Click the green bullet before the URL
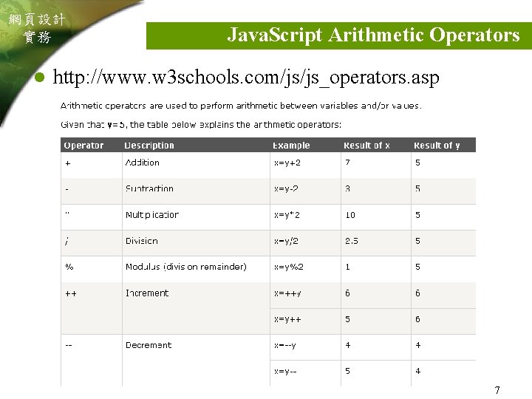This screenshot has height=399, width=532. (x=40, y=78)
